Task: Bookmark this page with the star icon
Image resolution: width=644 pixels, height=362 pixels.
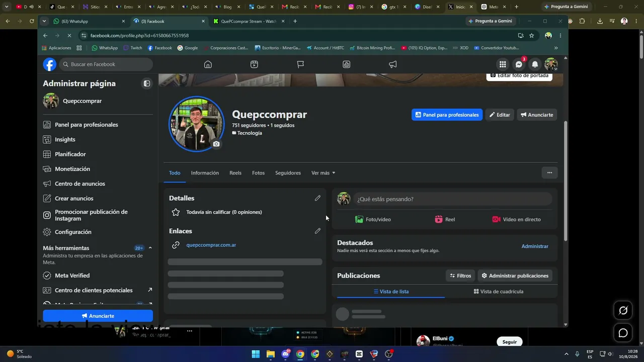Action: pyautogui.click(x=531, y=36)
